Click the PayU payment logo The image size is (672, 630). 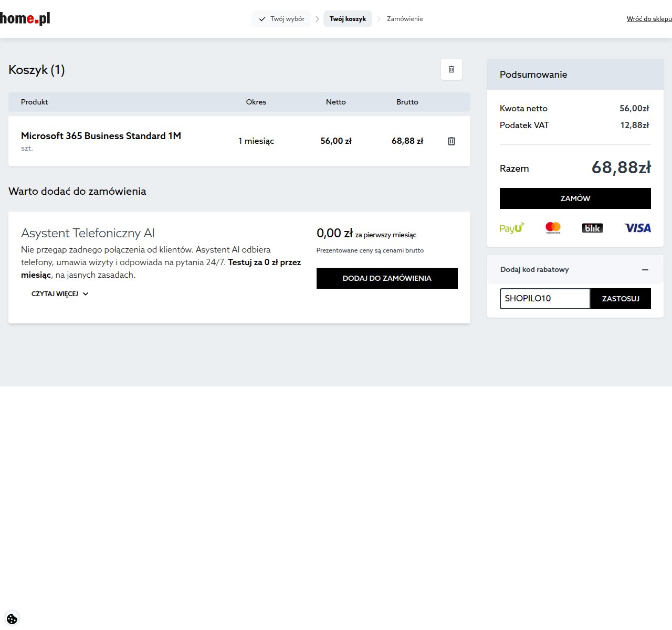[x=512, y=228]
